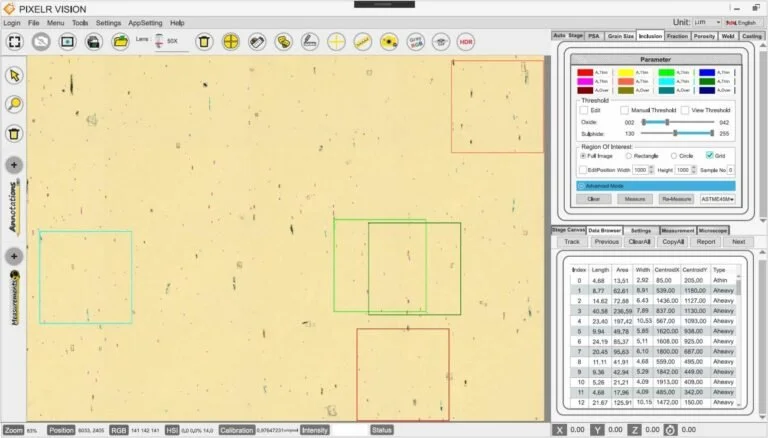Click the Report button
Image resolution: width=768 pixels, height=438 pixels.
[x=706, y=242]
